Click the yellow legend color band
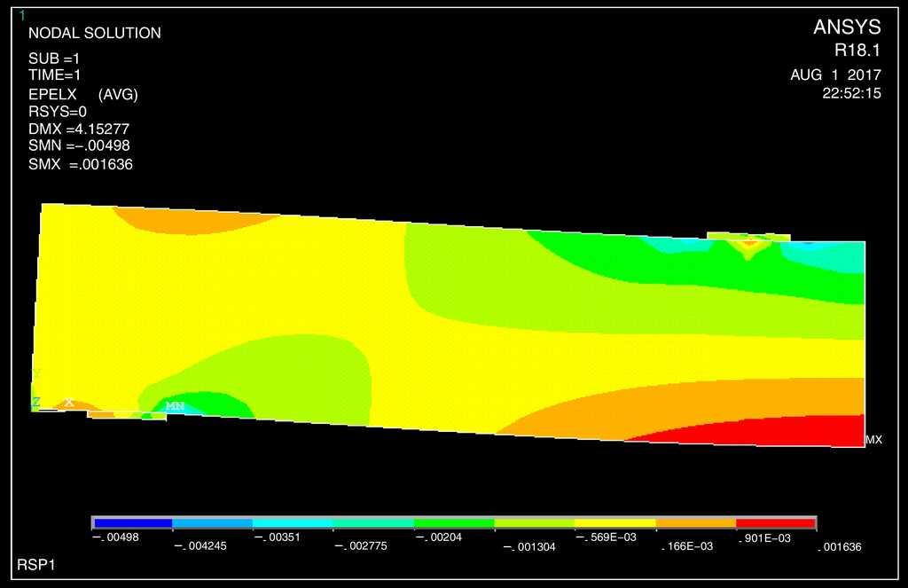Viewport: 908px width, 588px height. [x=615, y=523]
